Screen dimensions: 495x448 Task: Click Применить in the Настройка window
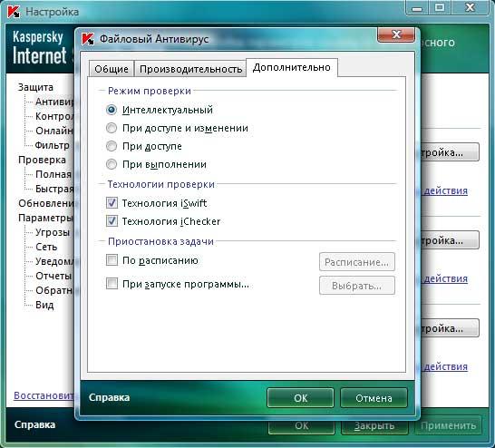point(448,425)
